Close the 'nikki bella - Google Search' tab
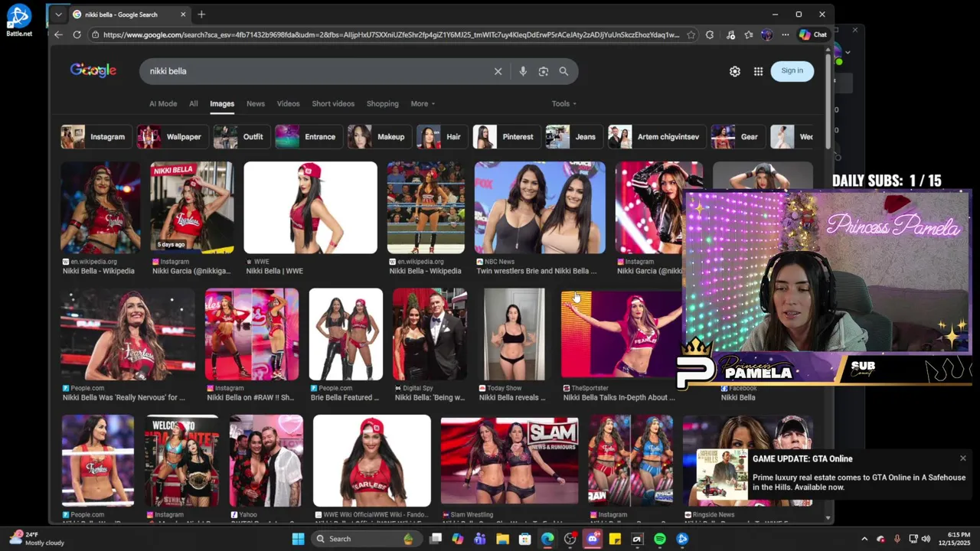Viewport: 980px width, 551px height. pos(183,15)
